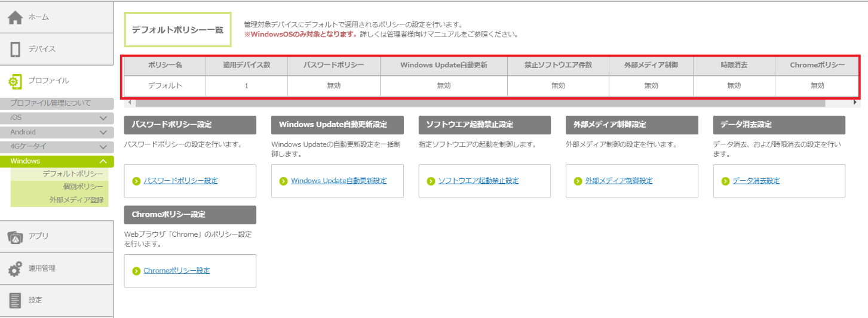Collapse the Windows section
The image size is (868, 318).
[103, 161]
